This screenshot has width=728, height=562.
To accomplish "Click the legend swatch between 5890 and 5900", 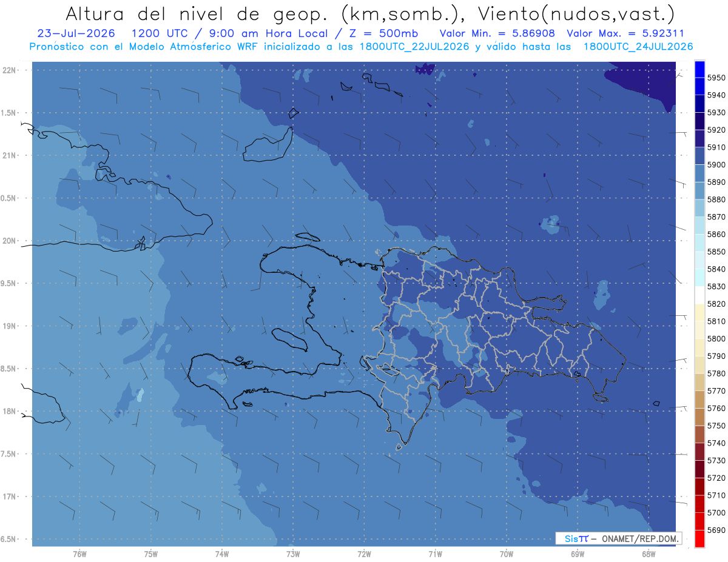I will point(699,173).
